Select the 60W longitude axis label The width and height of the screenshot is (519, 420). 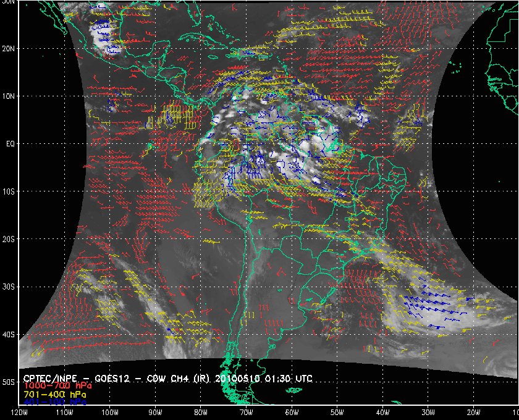coord(292,412)
